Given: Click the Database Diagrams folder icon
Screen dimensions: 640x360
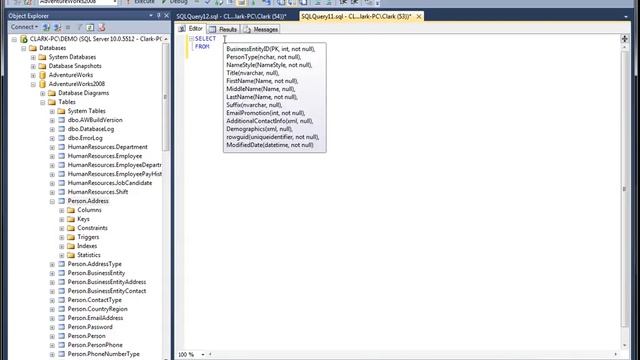Looking at the screenshot, I should 52,93.
